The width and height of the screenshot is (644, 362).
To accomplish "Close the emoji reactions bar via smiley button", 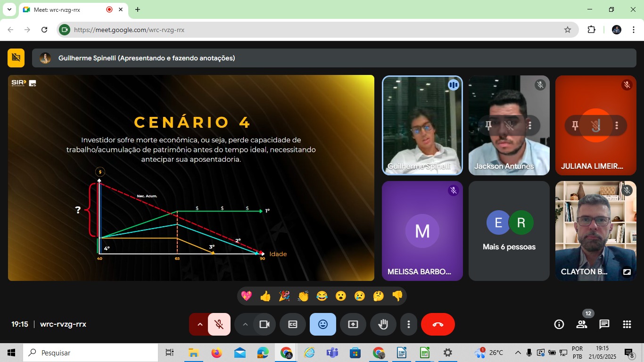I will 323,324.
